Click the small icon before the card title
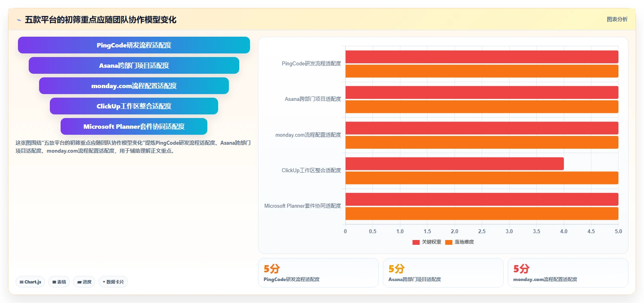This screenshot has width=644, height=303. [x=19, y=20]
